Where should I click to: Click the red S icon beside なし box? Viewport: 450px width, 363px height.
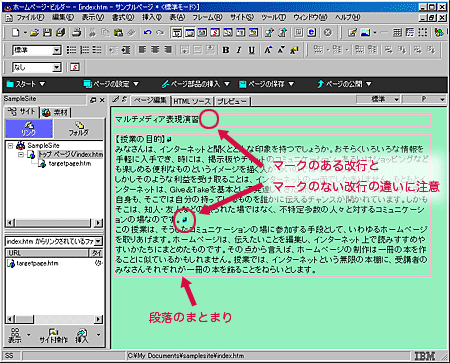click(75, 67)
